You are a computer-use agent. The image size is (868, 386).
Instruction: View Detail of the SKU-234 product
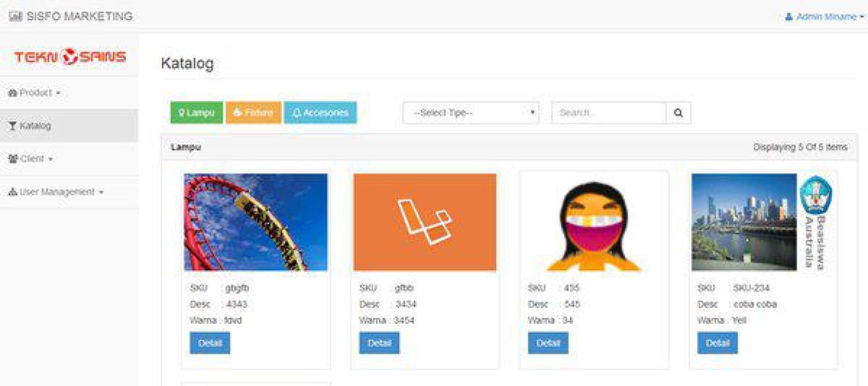(717, 343)
